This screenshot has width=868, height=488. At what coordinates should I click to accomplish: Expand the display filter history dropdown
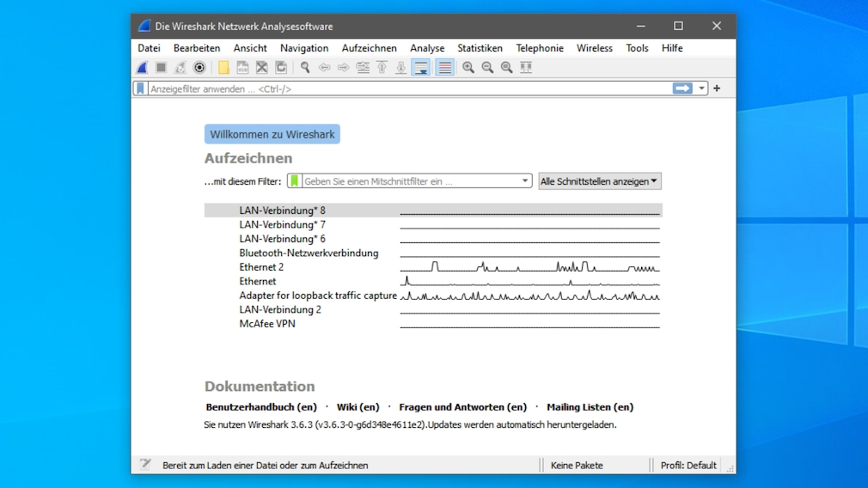(702, 88)
